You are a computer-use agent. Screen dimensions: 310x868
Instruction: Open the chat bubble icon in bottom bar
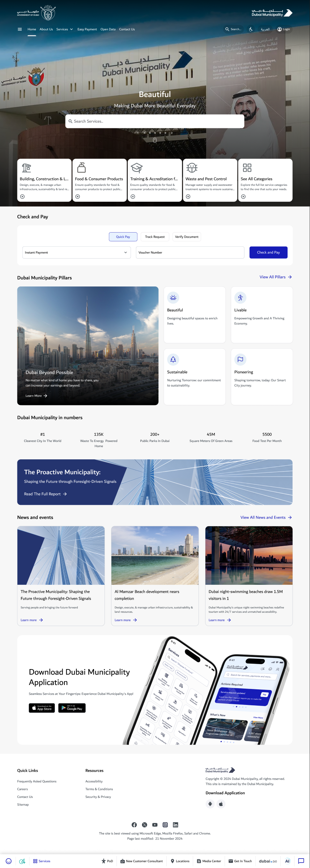pyautogui.click(x=301, y=861)
